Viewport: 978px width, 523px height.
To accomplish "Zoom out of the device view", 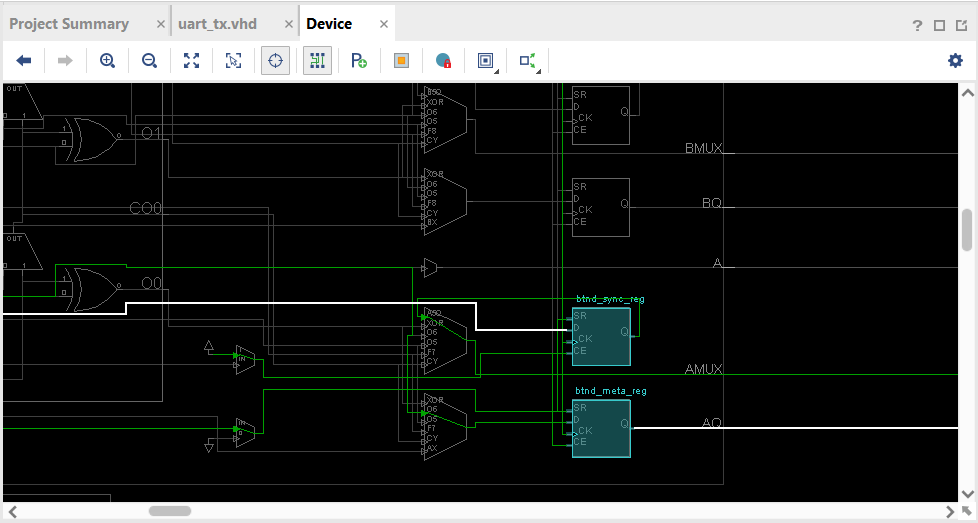I will click(x=149, y=61).
